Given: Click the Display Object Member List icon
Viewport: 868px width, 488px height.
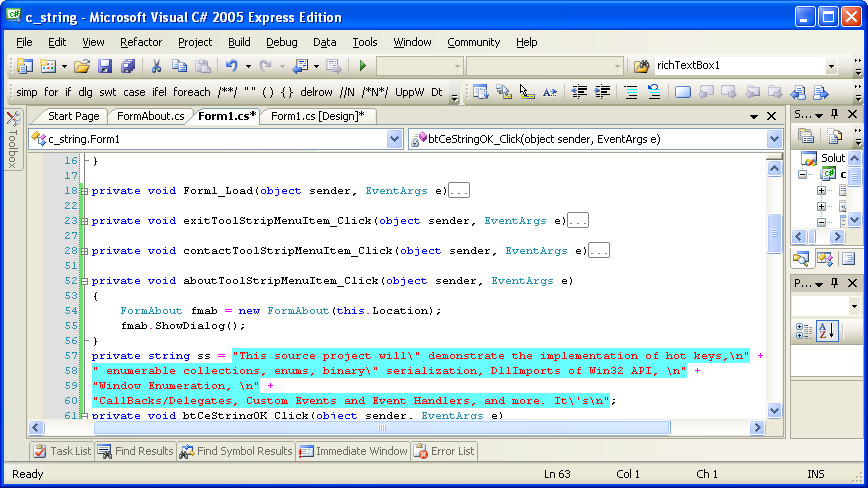Looking at the screenshot, I should click(x=480, y=92).
